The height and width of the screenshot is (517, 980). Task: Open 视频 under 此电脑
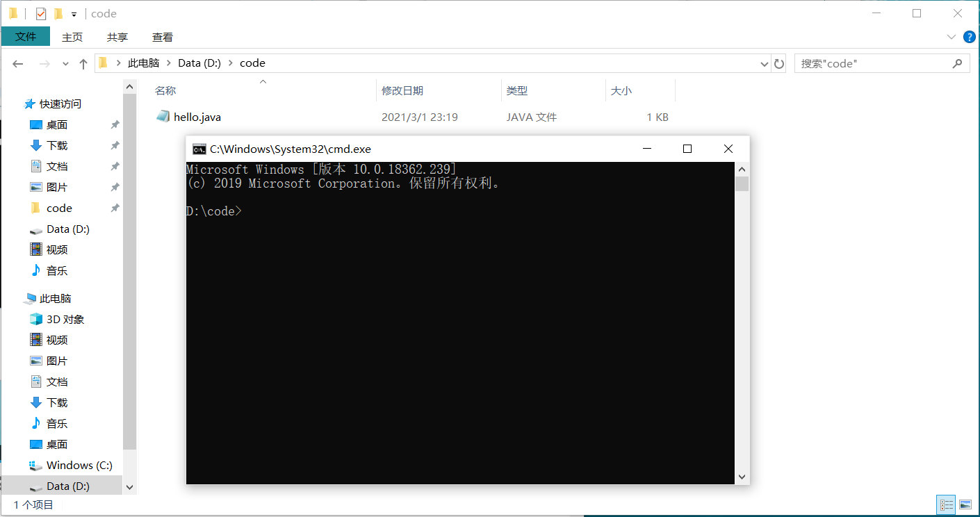pos(57,340)
